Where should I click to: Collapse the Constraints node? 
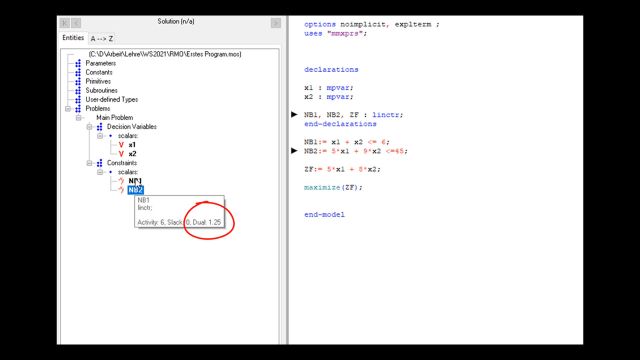pyautogui.click(x=89, y=163)
